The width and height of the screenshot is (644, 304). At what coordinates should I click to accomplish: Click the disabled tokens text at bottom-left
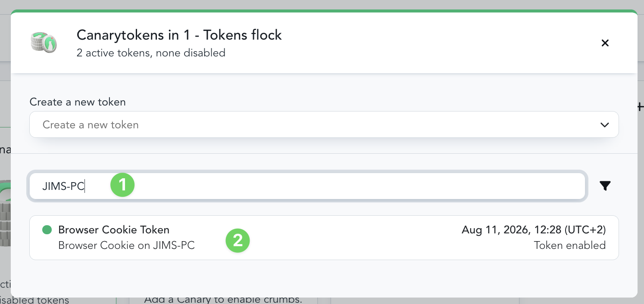(x=34, y=300)
